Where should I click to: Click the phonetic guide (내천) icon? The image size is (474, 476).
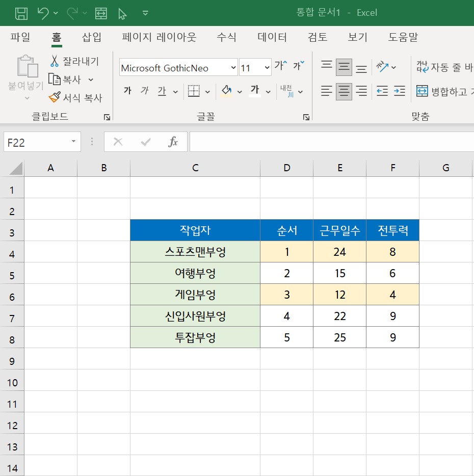coord(287,91)
